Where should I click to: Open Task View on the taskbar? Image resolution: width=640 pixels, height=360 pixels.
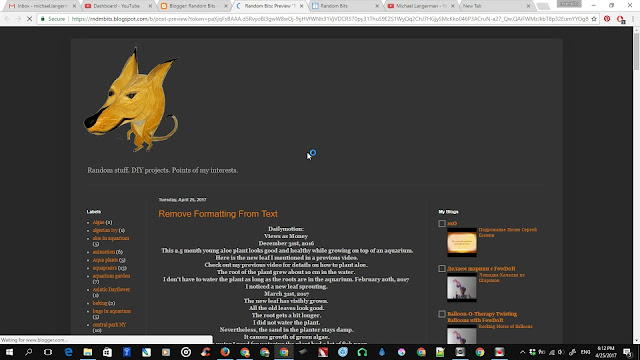48,352
